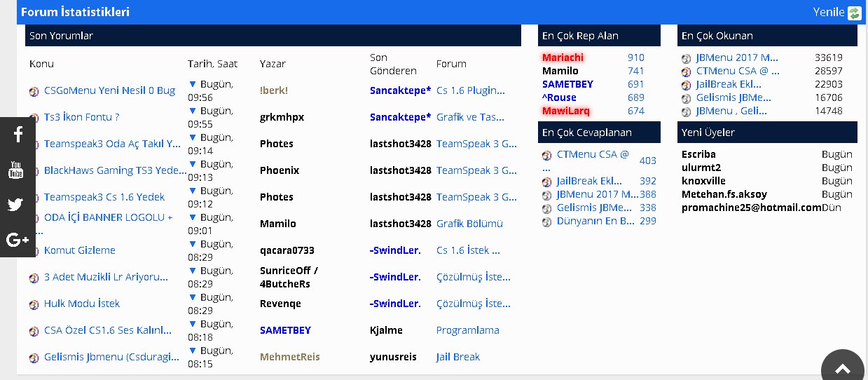
Task: Click last poster Sancaktepe* on first row
Action: [x=400, y=90]
